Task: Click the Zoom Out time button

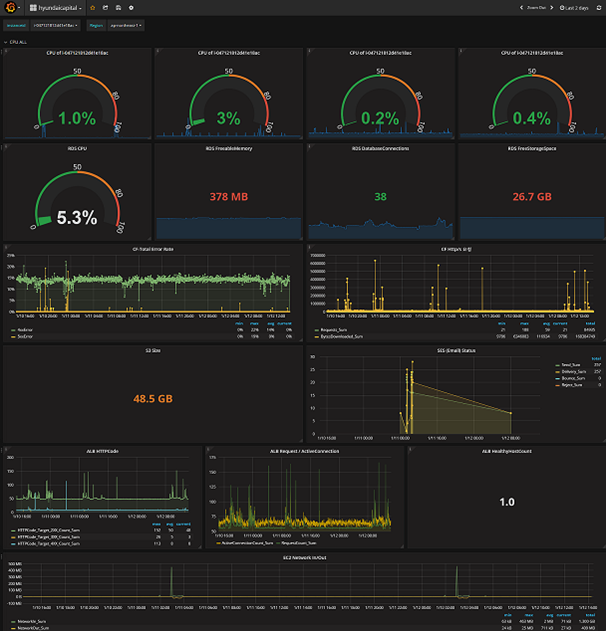Action: (x=536, y=8)
